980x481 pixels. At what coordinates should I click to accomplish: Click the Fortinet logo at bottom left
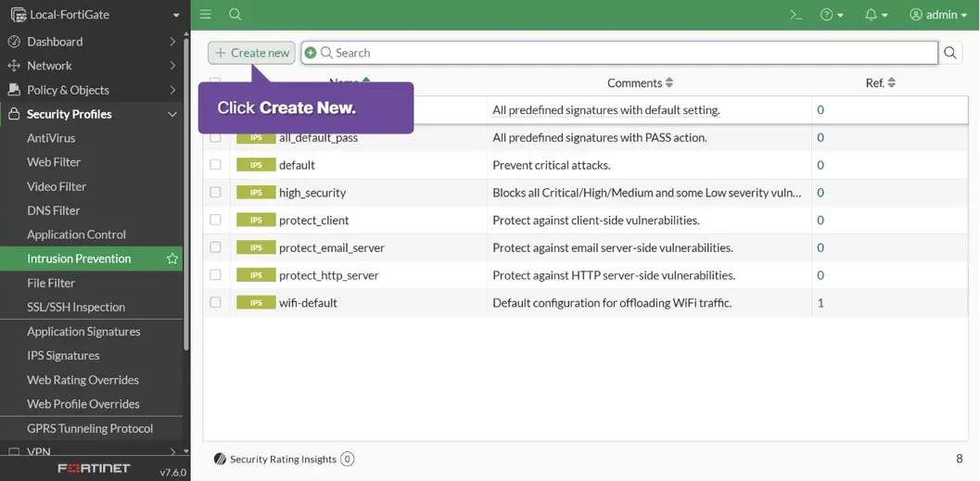point(94,469)
